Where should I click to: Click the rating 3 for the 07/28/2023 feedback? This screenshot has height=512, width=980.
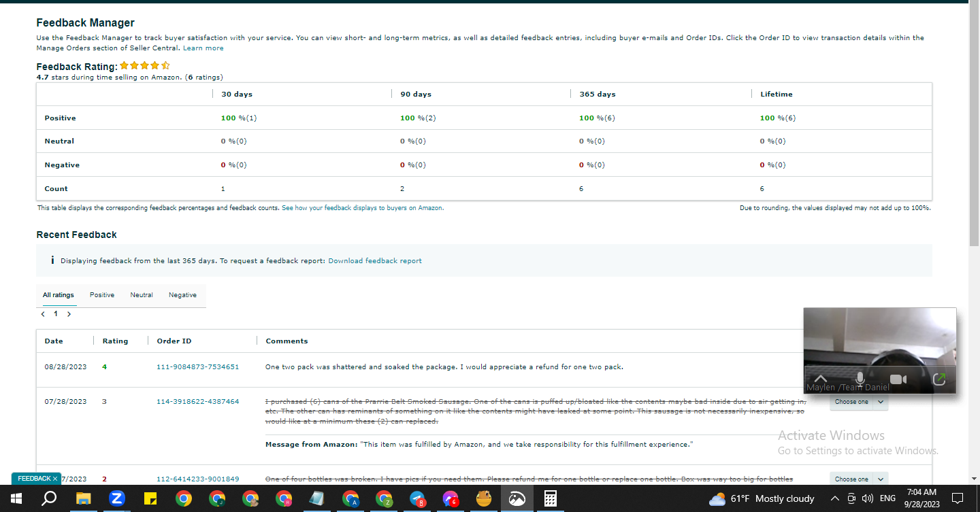[105, 402]
